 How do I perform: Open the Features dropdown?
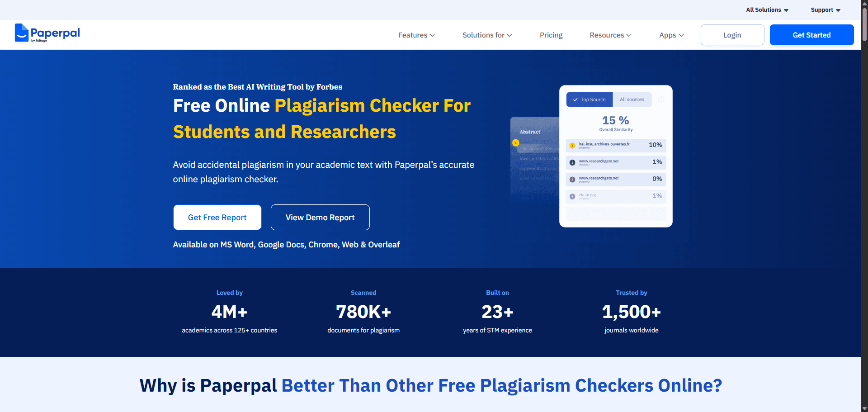click(416, 35)
